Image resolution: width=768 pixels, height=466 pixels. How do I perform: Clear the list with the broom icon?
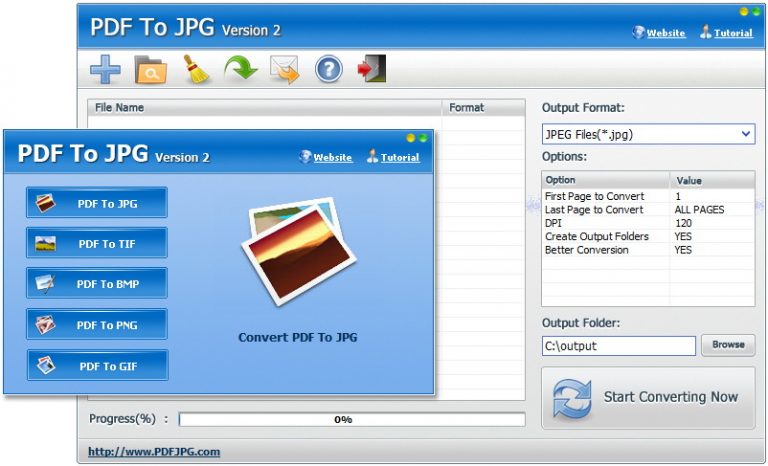[196, 69]
